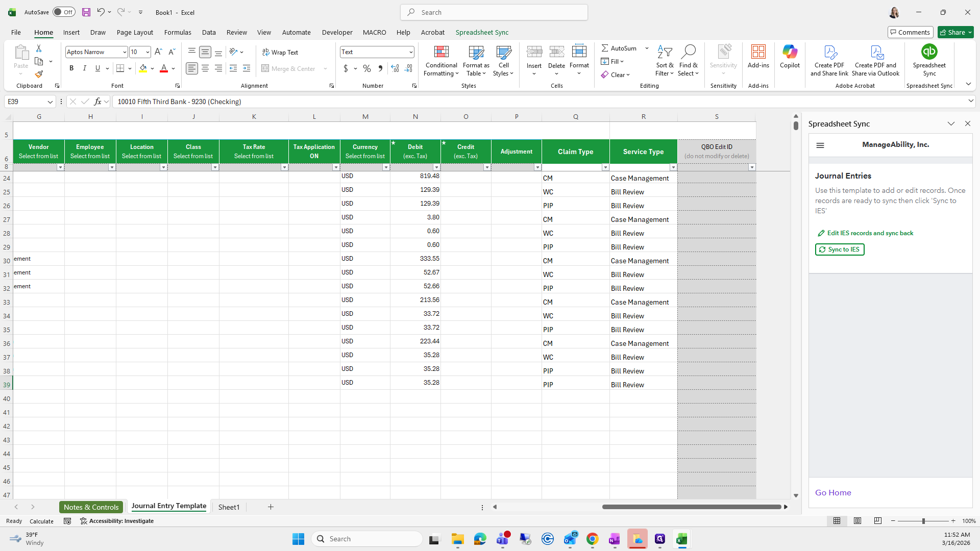
Task: Open the Formulas ribbon tab
Action: (x=178, y=32)
